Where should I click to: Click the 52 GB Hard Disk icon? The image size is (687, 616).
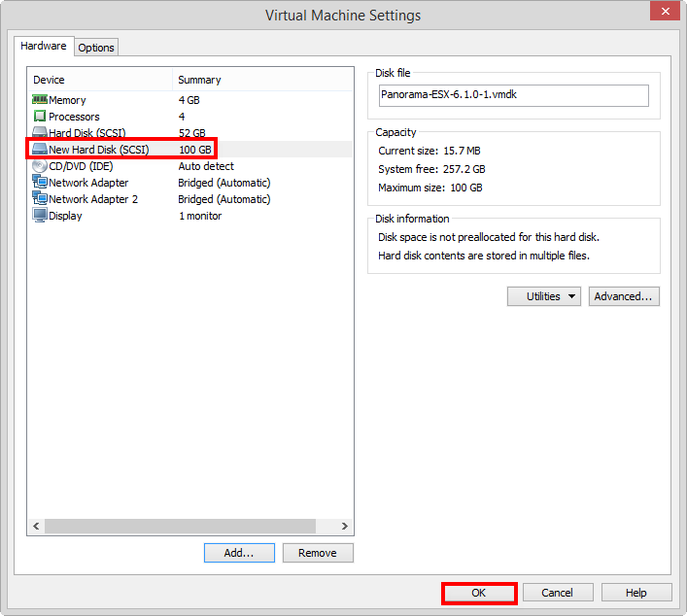(x=40, y=133)
